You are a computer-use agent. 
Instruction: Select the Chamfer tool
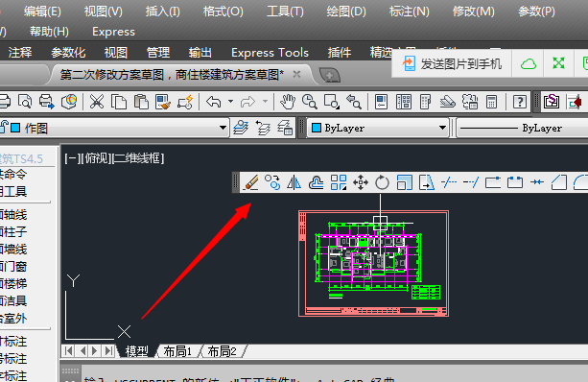click(x=559, y=182)
